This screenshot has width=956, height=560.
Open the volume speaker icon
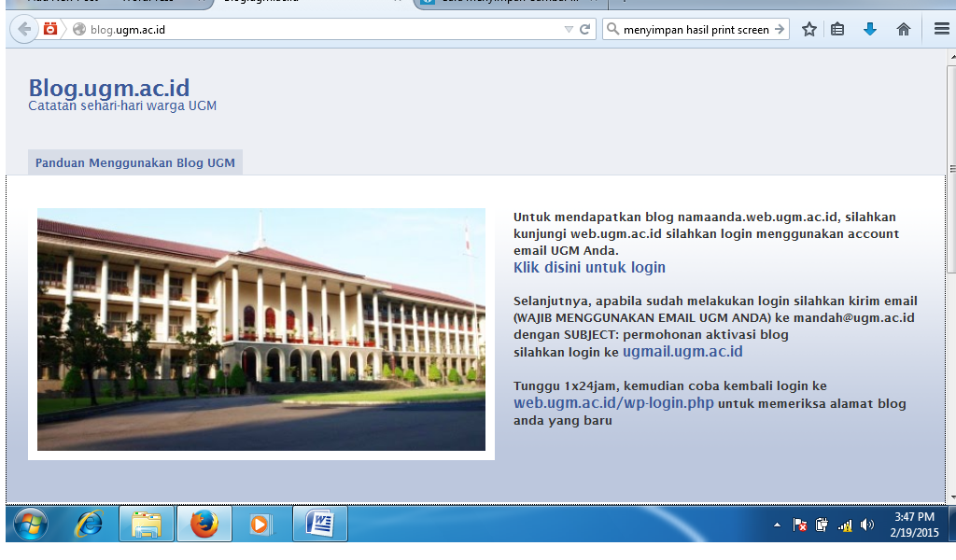[x=867, y=525]
